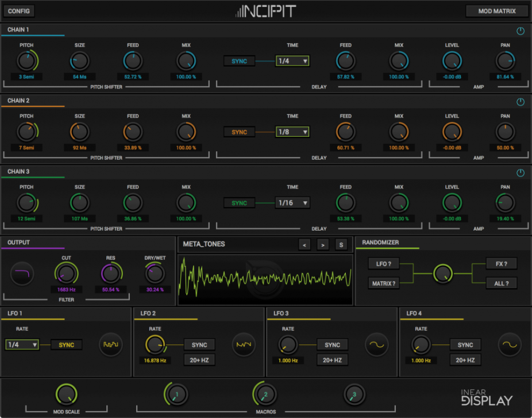This screenshot has width=532, height=418.
Task: Toggle the Chain 3 power icon
Action: click(x=521, y=173)
